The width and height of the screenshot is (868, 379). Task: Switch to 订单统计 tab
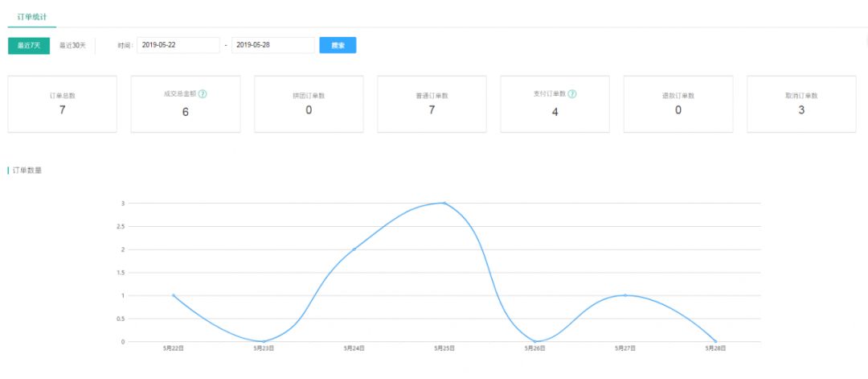(x=31, y=16)
